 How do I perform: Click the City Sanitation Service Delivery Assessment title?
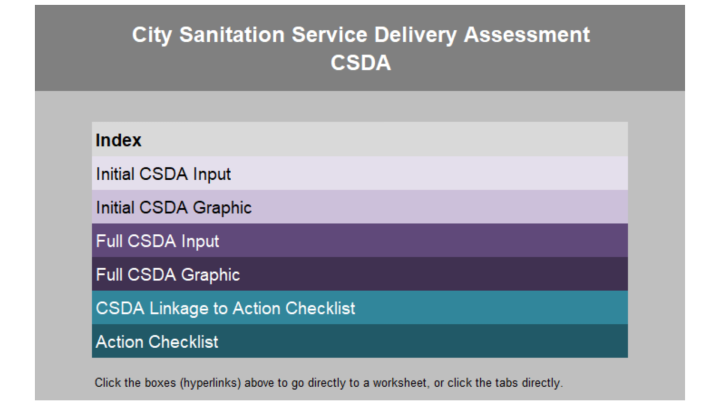click(x=360, y=35)
